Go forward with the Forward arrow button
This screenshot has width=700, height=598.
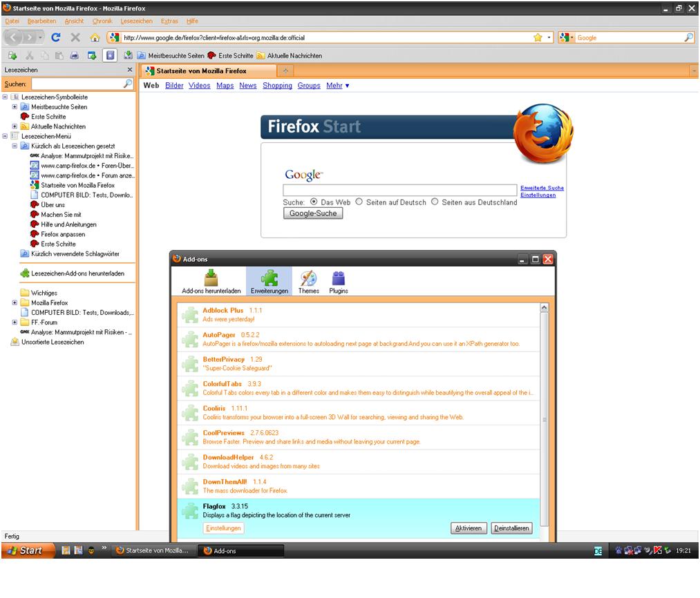pos(29,37)
